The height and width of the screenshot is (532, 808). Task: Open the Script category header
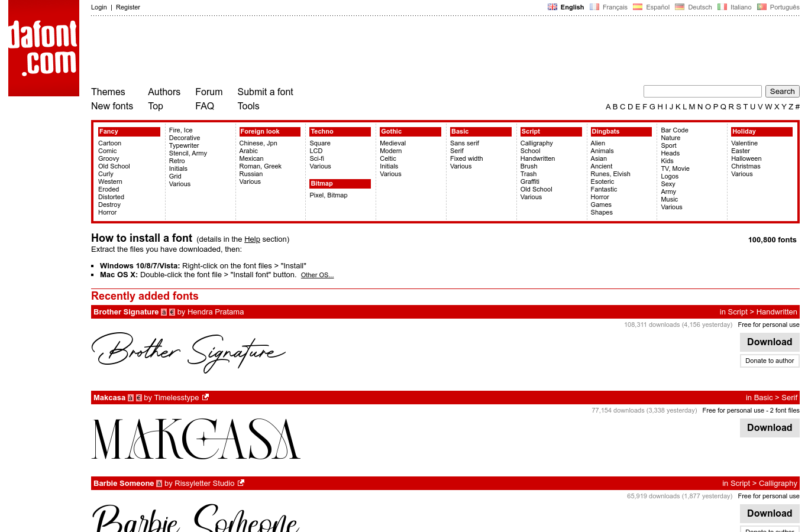[x=551, y=132]
